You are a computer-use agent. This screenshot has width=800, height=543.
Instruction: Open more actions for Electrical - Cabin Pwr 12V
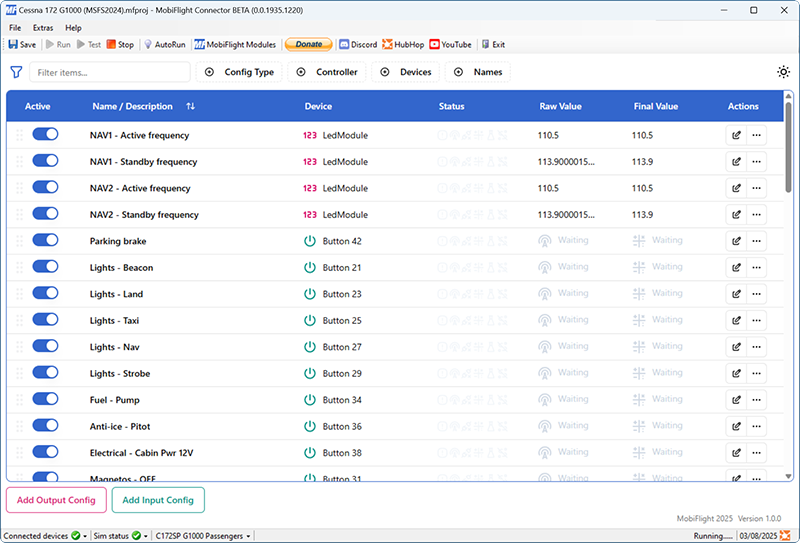[756, 453]
